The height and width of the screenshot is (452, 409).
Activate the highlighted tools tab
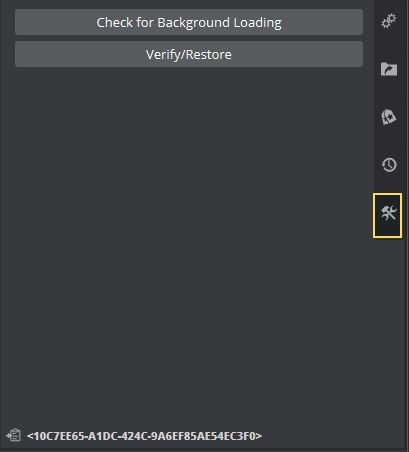click(x=387, y=215)
